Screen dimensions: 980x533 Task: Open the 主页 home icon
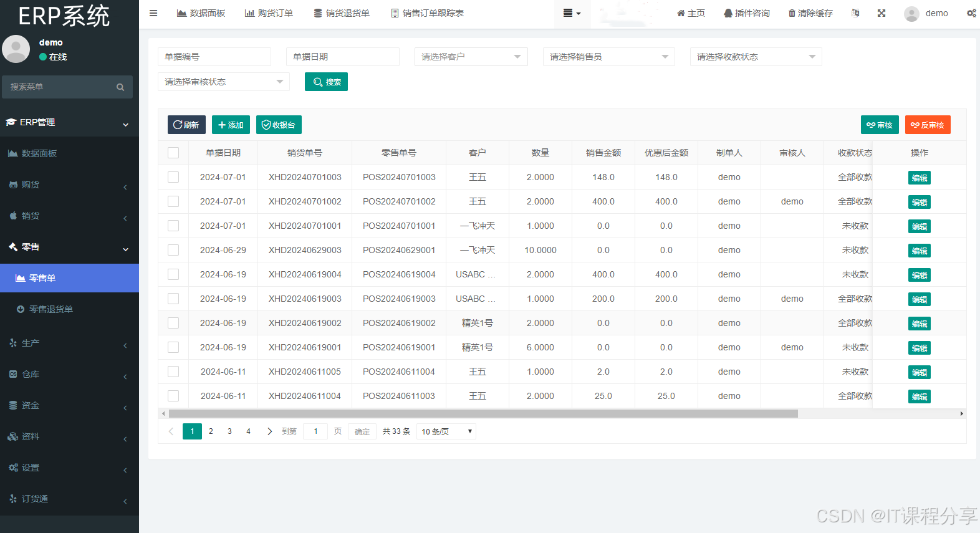(x=681, y=13)
